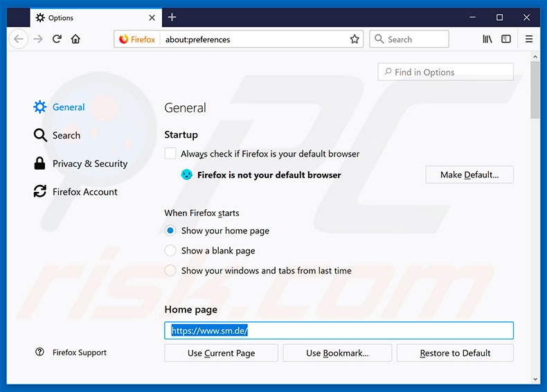
Task: Click the scrollbar down arrow
Action: click(535, 379)
